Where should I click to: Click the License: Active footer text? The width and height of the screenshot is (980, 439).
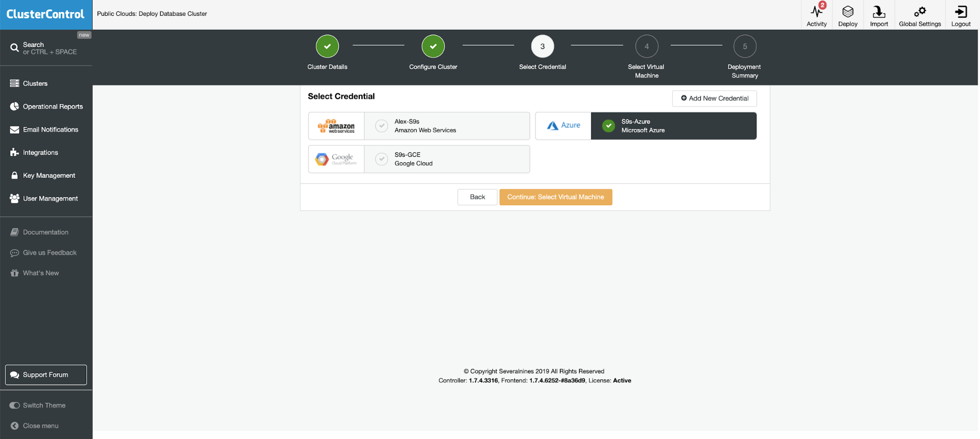point(610,381)
